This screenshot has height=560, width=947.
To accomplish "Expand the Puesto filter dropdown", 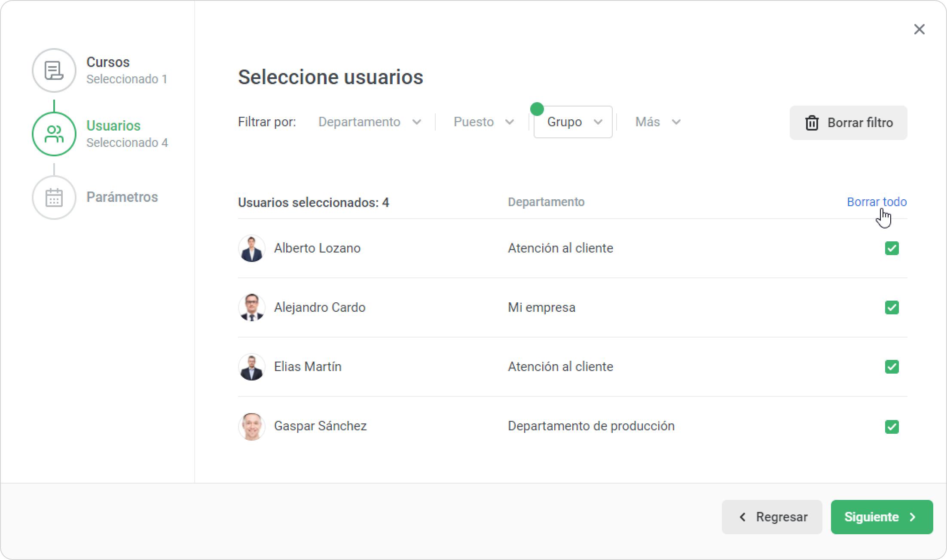I will [483, 122].
